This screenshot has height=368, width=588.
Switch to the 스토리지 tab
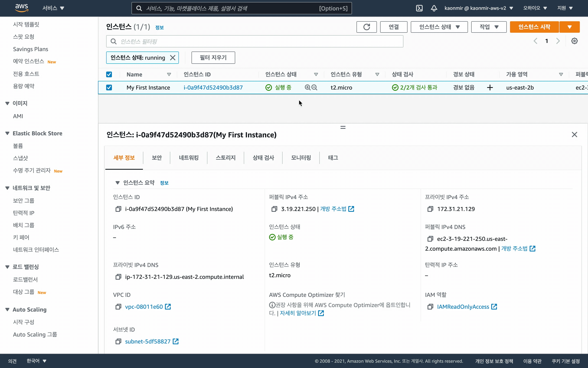226,158
